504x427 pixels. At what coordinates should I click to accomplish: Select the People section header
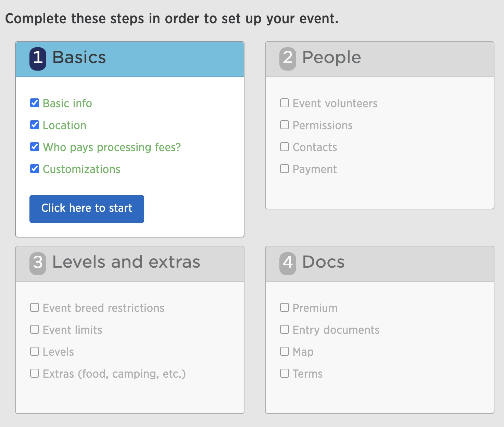(x=380, y=59)
